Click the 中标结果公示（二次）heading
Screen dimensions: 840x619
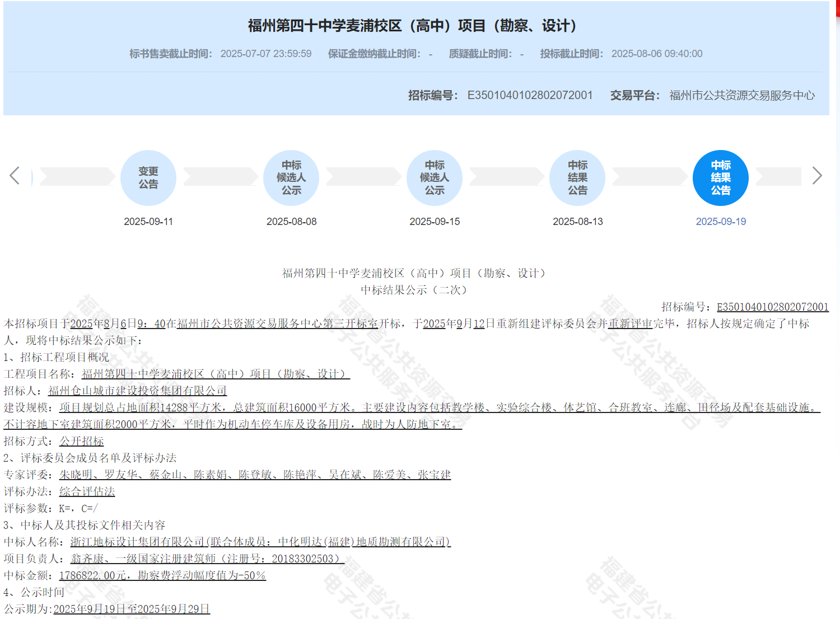coord(414,290)
